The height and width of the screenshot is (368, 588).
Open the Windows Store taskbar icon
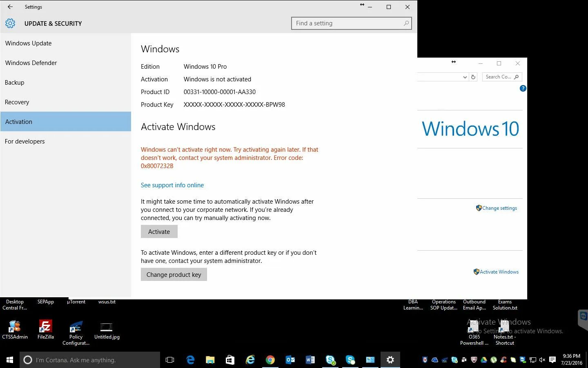pos(230,360)
